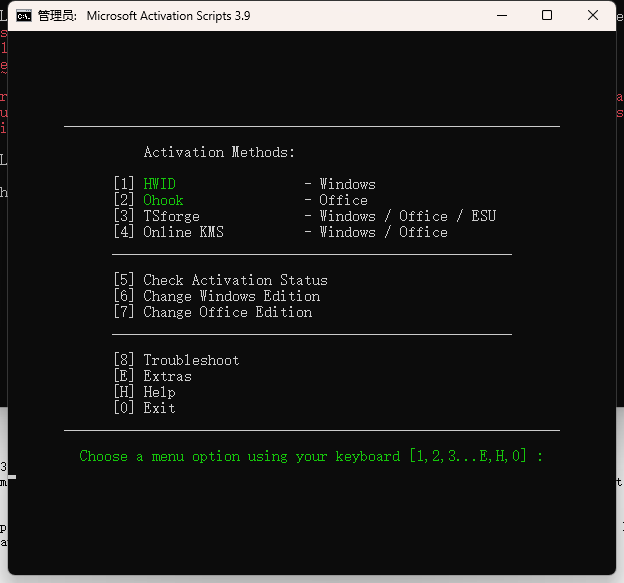Select the Online KMS menu entry
Image resolution: width=624 pixels, height=583 pixels.
(x=183, y=232)
